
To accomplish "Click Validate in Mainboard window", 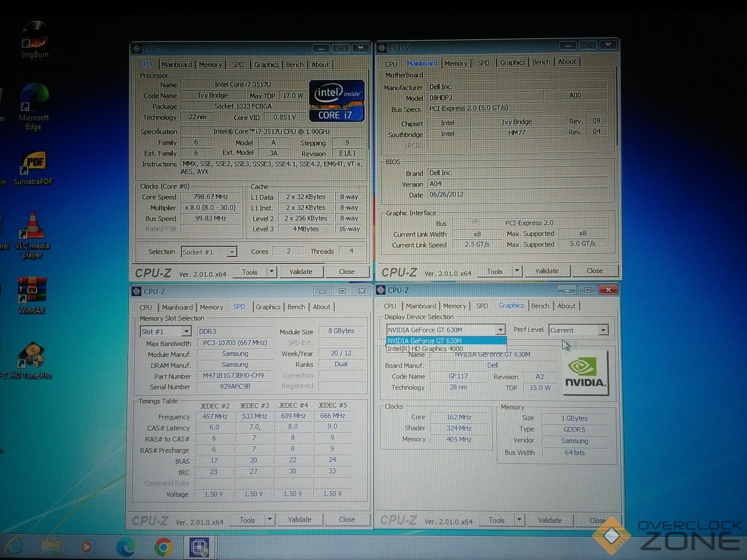I will [x=547, y=271].
